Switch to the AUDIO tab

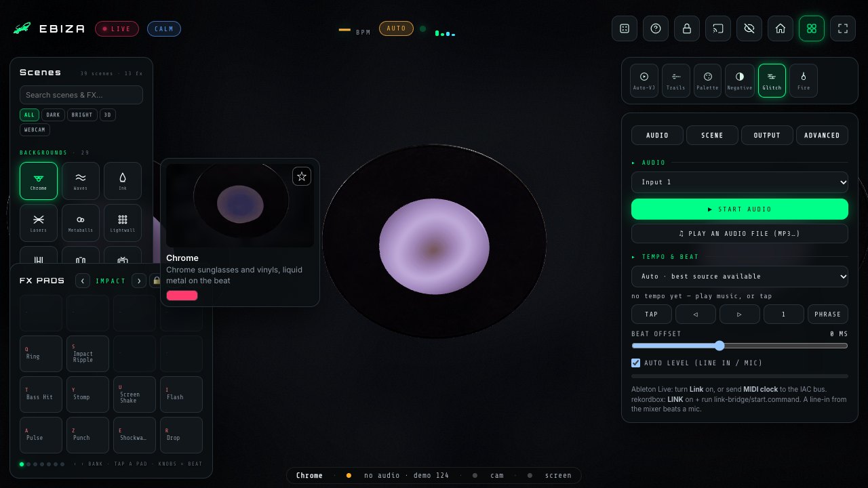click(657, 135)
